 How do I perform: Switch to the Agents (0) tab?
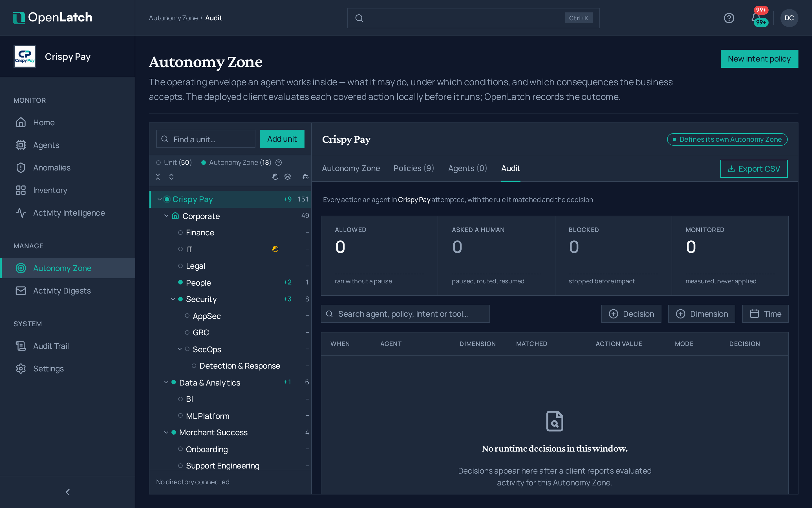467,168
